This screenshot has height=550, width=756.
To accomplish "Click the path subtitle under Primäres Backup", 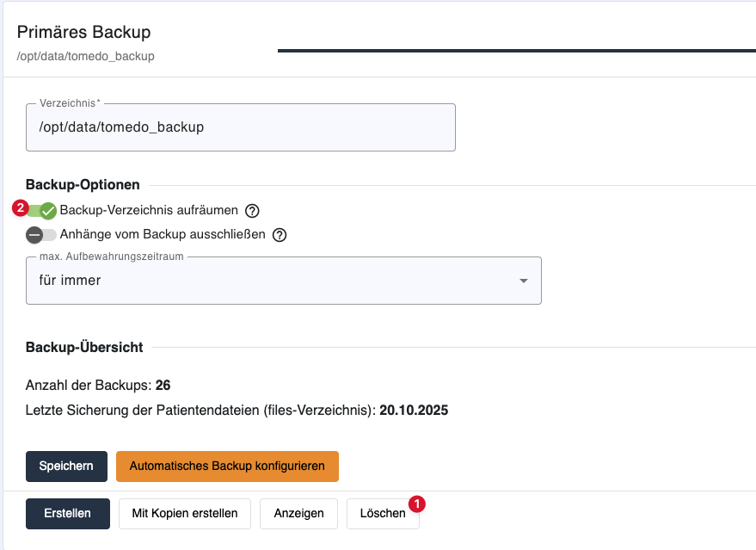I will click(x=85, y=57).
